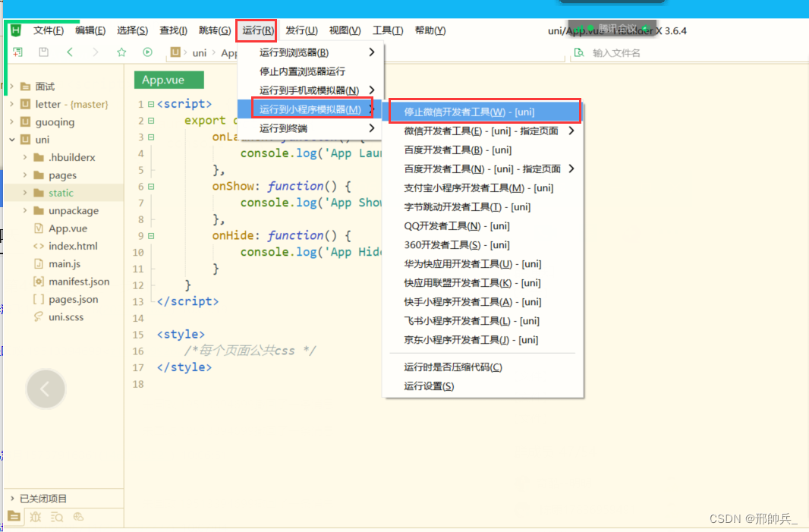This screenshot has height=532, width=809.
Task: Choose 字节跳动开发者工具(T)
Action: tap(483, 207)
